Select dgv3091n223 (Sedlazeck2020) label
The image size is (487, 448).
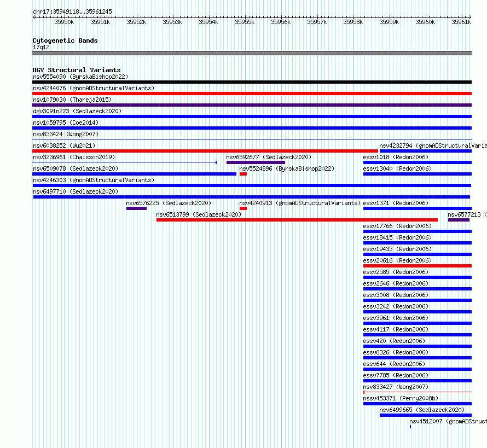click(x=77, y=111)
